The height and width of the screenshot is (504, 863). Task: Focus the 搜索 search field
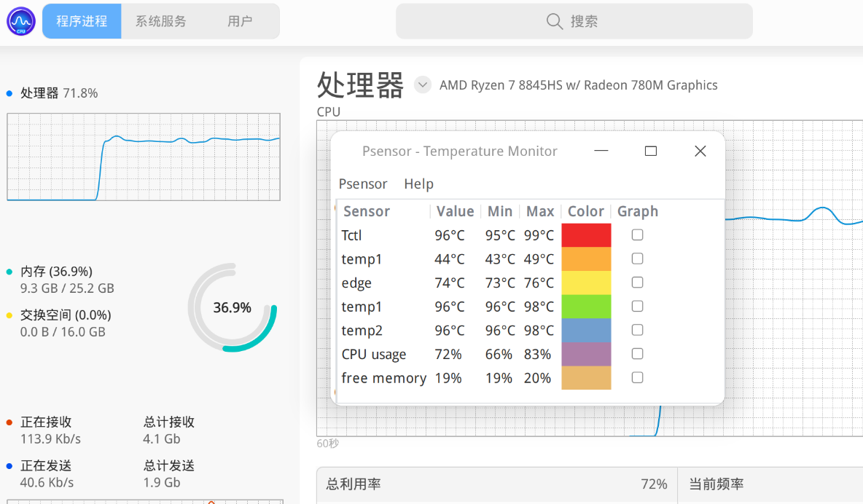tap(574, 21)
